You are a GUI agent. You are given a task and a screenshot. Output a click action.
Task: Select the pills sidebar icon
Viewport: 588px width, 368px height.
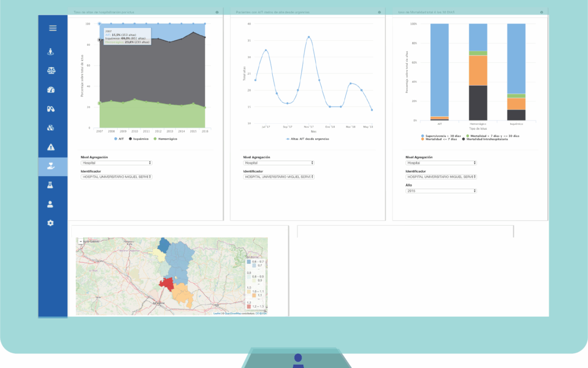click(51, 109)
